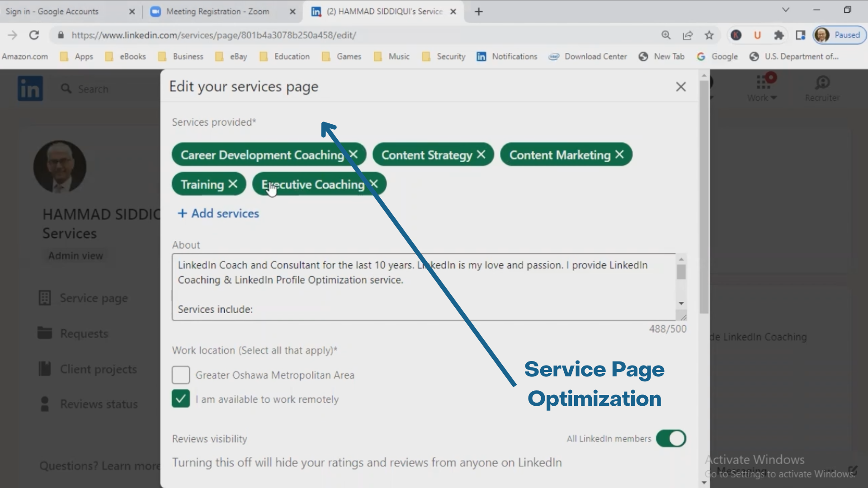
Task: Switch to Meeting Registration - Zoom tab
Action: click(217, 12)
